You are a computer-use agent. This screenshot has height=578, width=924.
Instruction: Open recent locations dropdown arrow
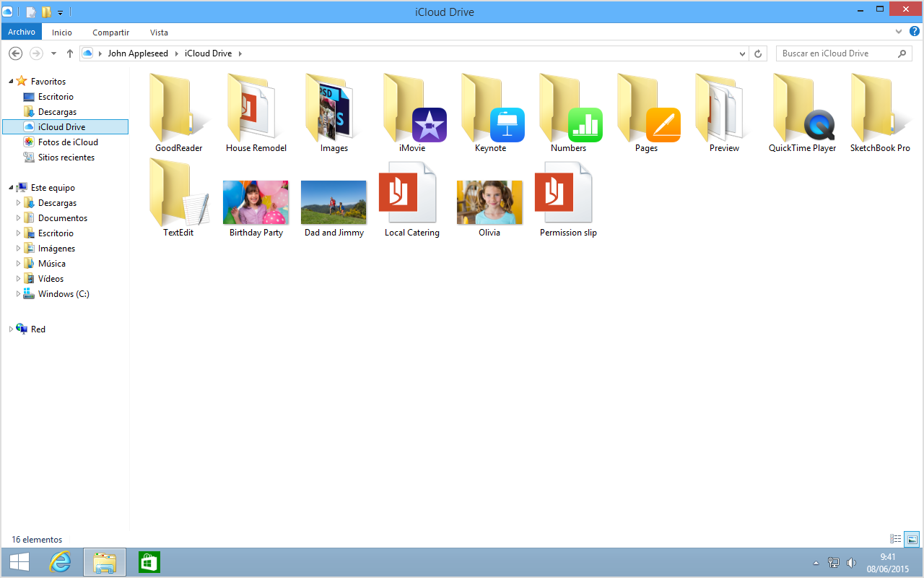pyautogui.click(x=53, y=53)
